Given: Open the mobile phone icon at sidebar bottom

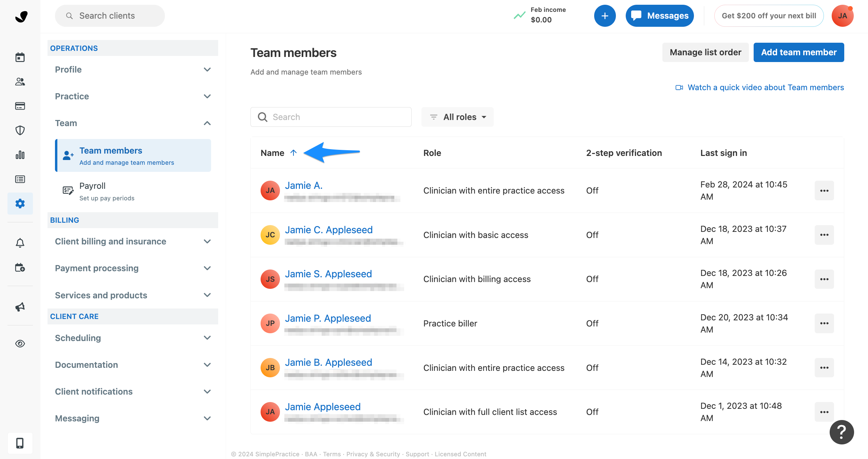Looking at the screenshot, I should coord(20,443).
